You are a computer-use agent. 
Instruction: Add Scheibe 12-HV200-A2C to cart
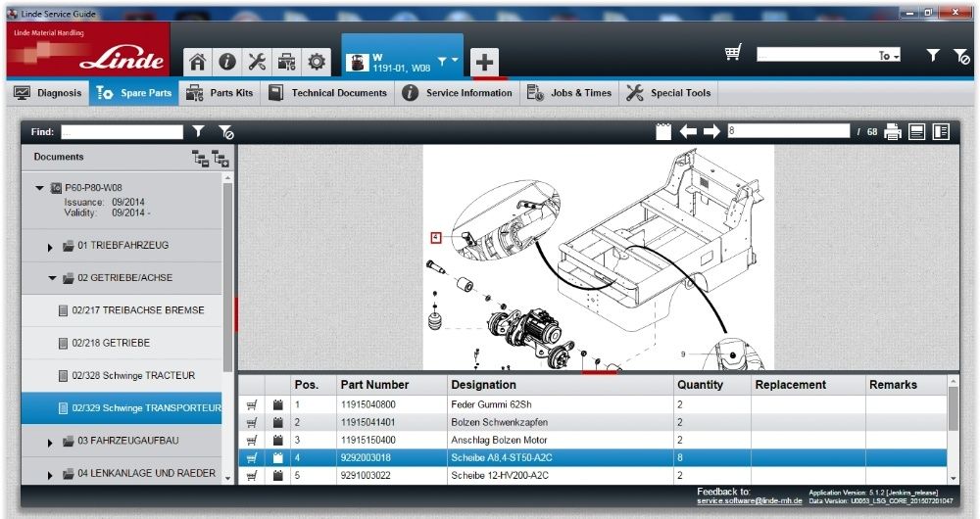pos(252,475)
